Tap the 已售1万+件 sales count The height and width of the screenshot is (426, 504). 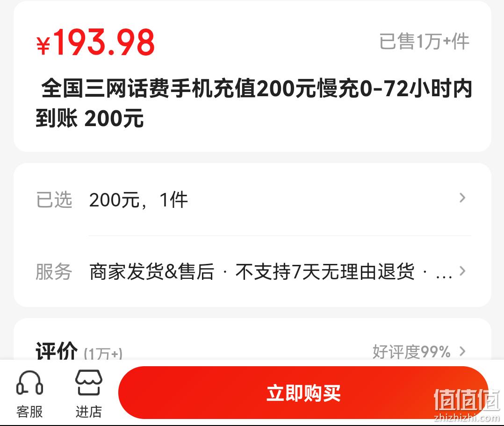point(425,42)
